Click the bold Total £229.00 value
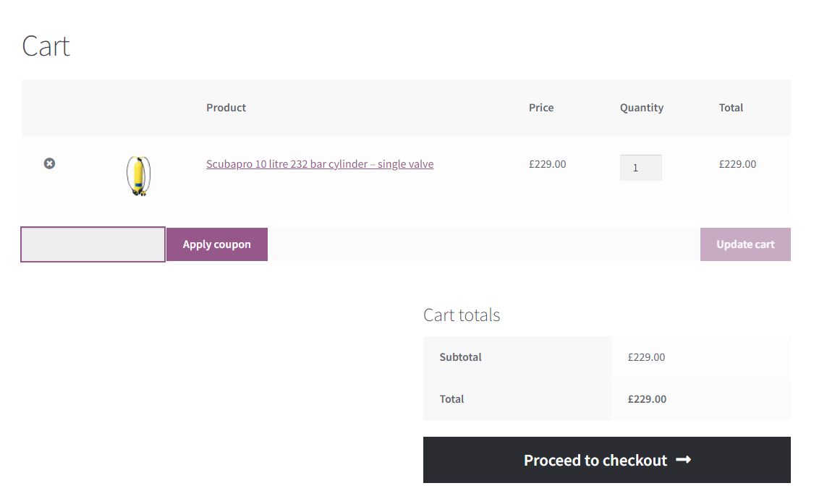This screenshot has height=504, width=827. [647, 399]
